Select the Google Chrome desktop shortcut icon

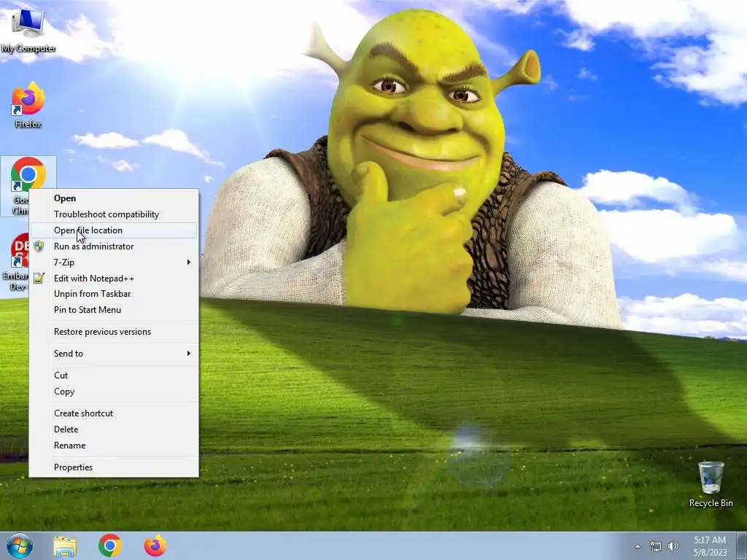point(28,174)
